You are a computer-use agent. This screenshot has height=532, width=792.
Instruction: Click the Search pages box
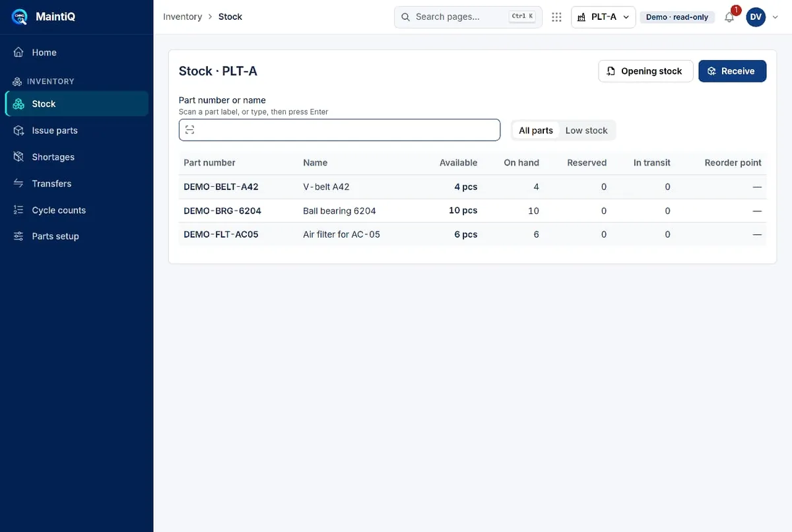(468, 17)
